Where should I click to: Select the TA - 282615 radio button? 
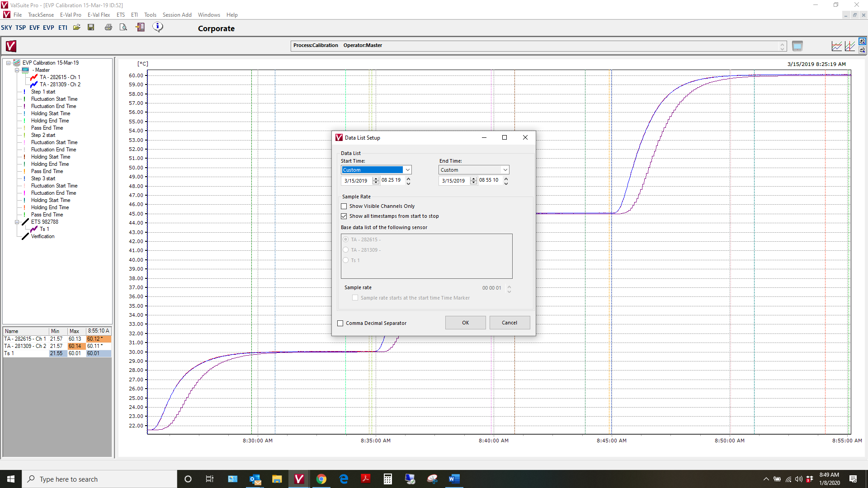pyautogui.click(x=346, y=239)
